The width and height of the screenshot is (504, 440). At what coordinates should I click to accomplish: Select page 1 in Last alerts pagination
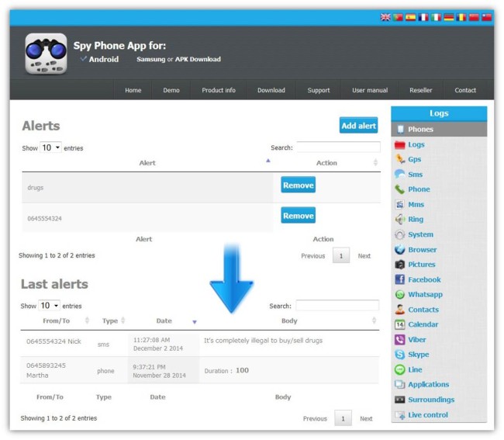[343, 418]
